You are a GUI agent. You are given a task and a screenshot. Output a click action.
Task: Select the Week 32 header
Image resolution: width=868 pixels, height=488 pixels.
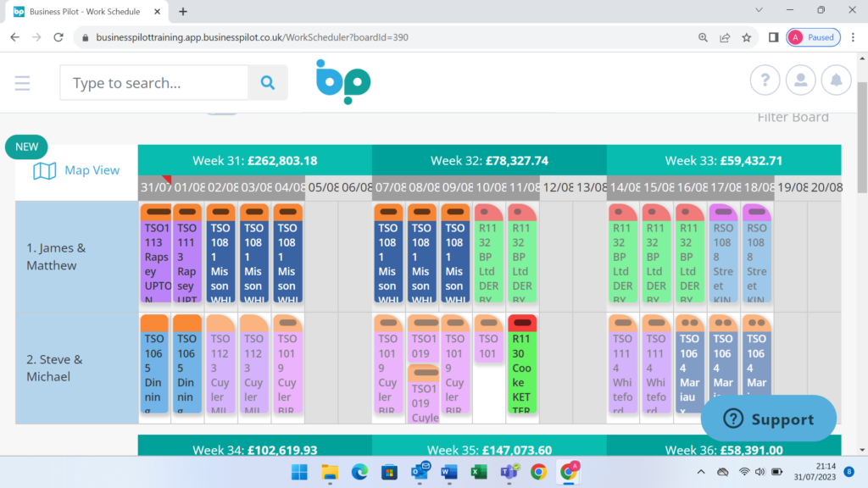coord(489,160)
